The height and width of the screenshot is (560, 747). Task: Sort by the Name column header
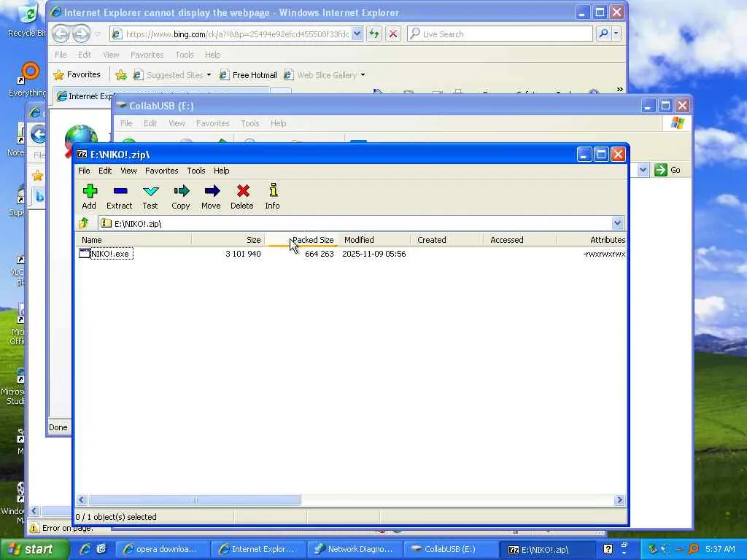133,239
